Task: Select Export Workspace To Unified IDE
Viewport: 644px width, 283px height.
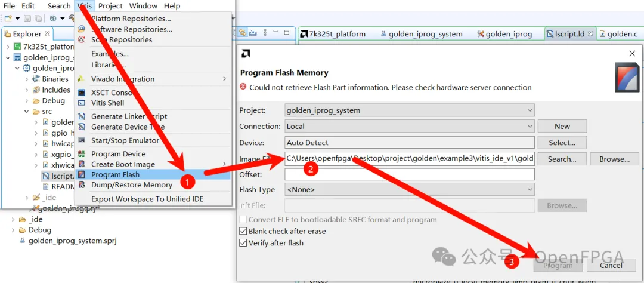Action: (x=147, y=199)
